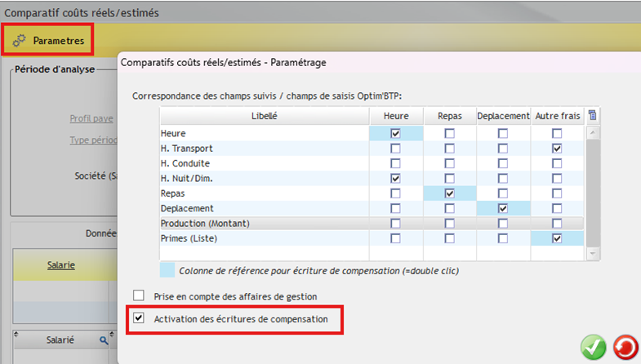Click the table options icon beside Autre frais
The width and height of the screenshot is (641, 364).
(x=592, y=116)
